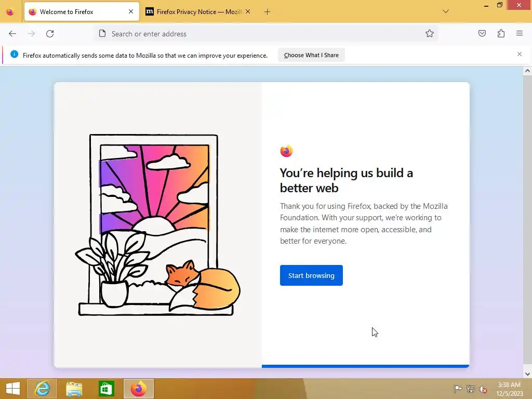The width and height of the screenshot is (532, 399).
Task: Click the info icon in notification bar
Action: [x=14, y=54]
